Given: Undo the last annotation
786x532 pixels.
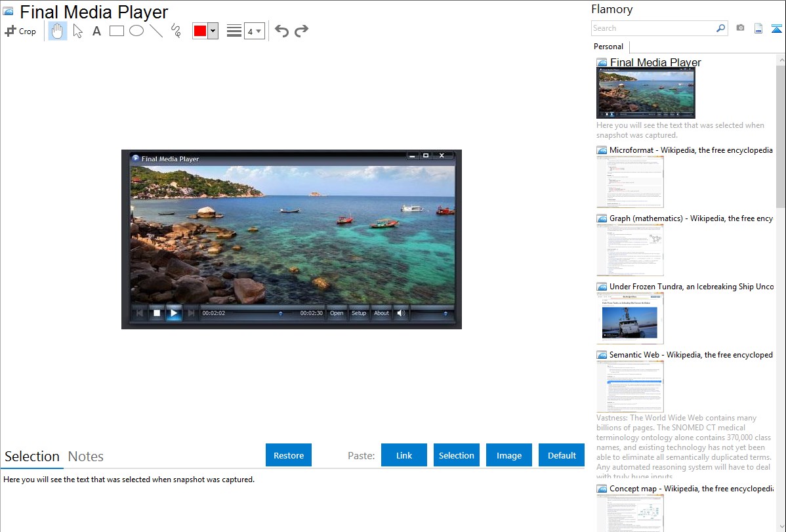Looking at the screenshot, I should (281, 31).
